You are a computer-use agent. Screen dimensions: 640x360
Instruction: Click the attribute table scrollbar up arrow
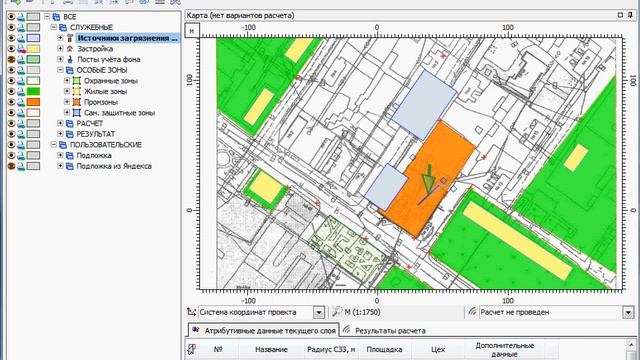(x=631, y=345)
